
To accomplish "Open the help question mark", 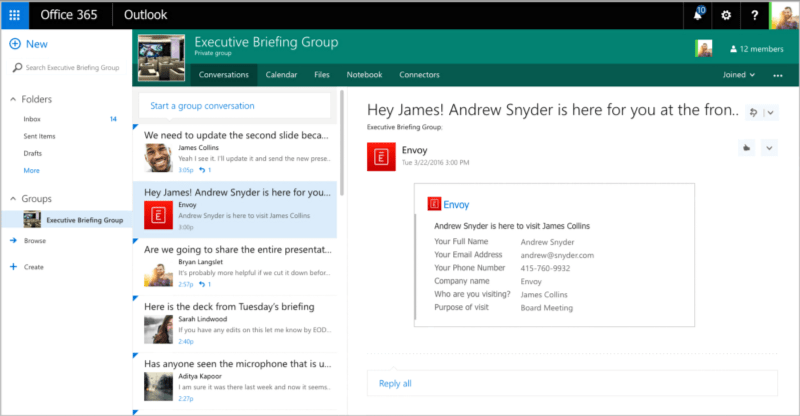I will 755,15.
